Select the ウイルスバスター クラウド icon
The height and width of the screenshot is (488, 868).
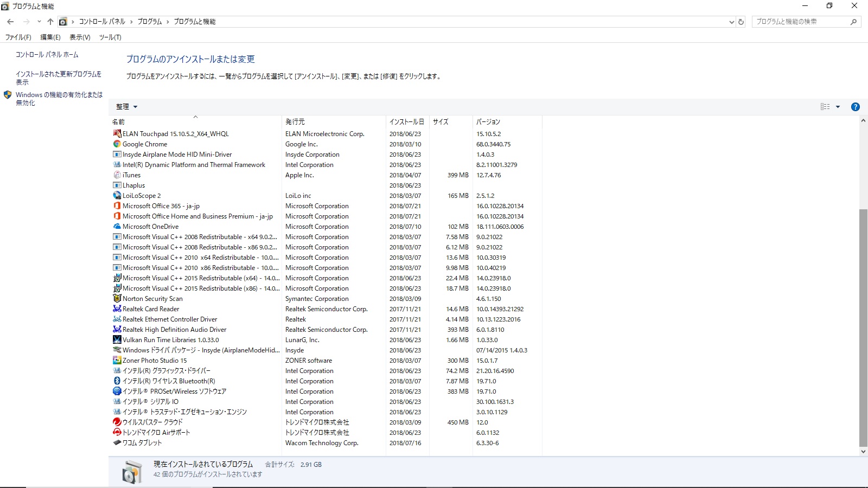point(117,422)
